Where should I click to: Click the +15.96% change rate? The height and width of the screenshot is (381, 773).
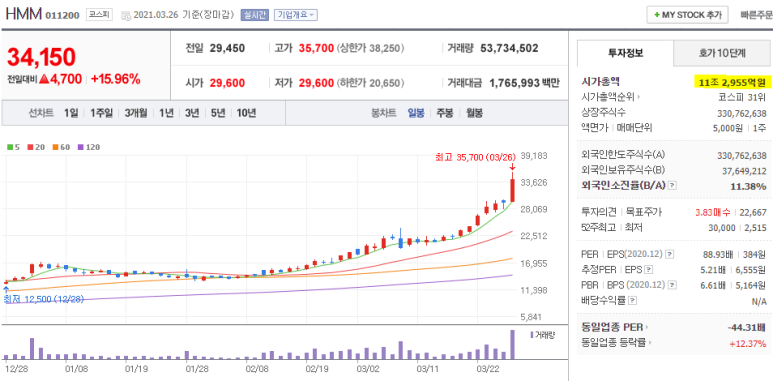click(116, 79)
